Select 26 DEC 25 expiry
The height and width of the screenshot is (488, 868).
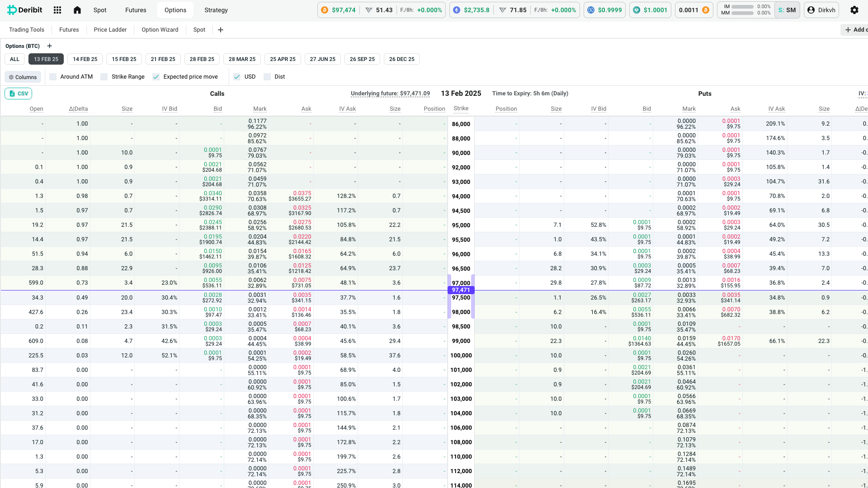coord(402,59)
